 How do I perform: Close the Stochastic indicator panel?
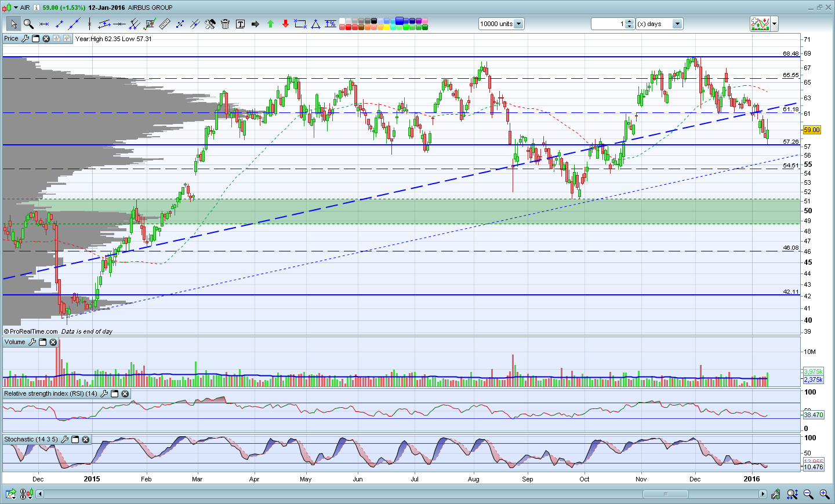coord(86,440)
